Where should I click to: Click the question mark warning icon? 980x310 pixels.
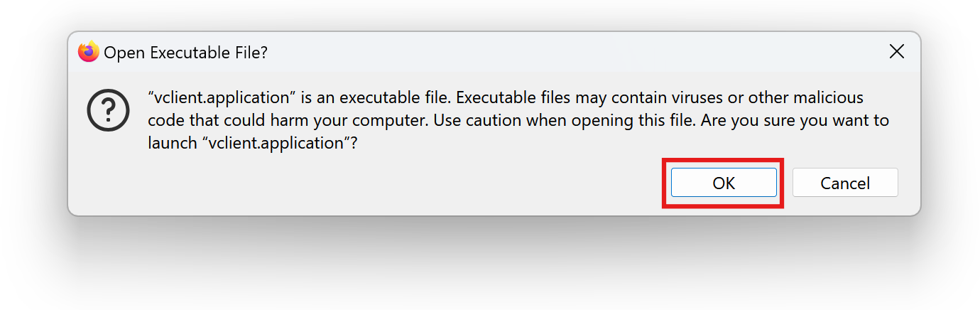(108, 110)
